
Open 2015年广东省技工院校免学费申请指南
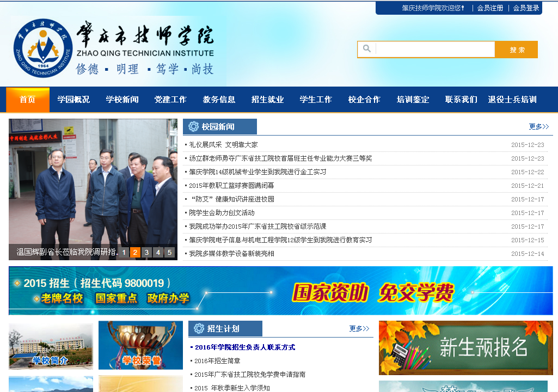[x=250, y=374]
